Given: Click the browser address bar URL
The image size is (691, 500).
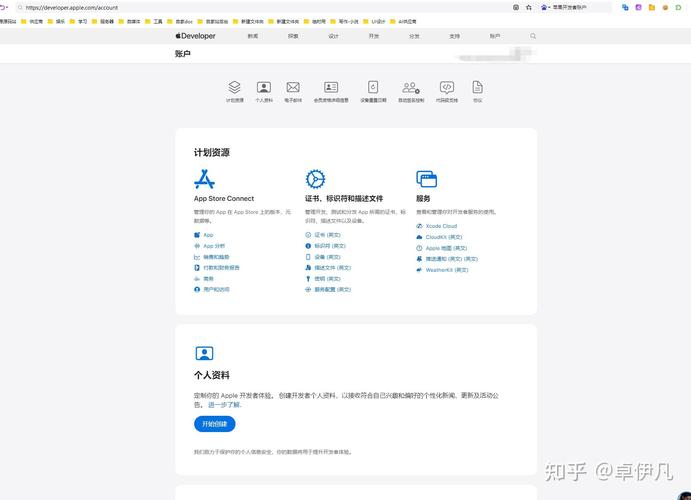Looking at the screenshot, I should point(71,7).
